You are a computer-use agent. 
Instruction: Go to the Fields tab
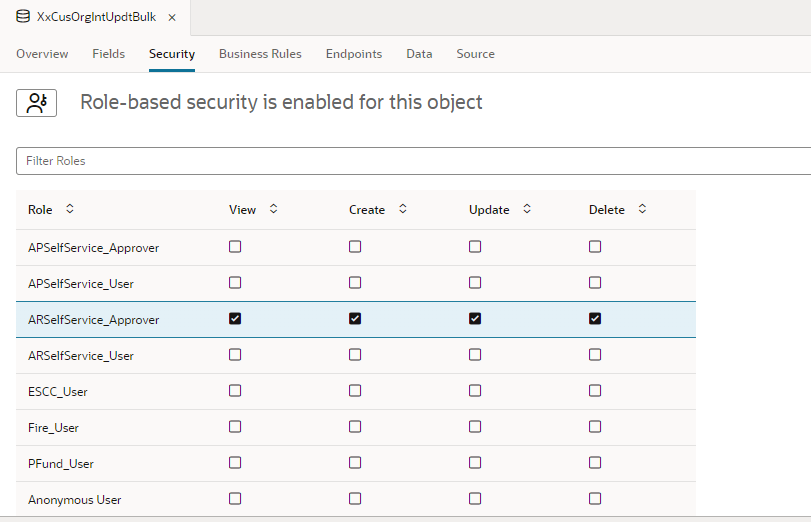coord(109,54)
